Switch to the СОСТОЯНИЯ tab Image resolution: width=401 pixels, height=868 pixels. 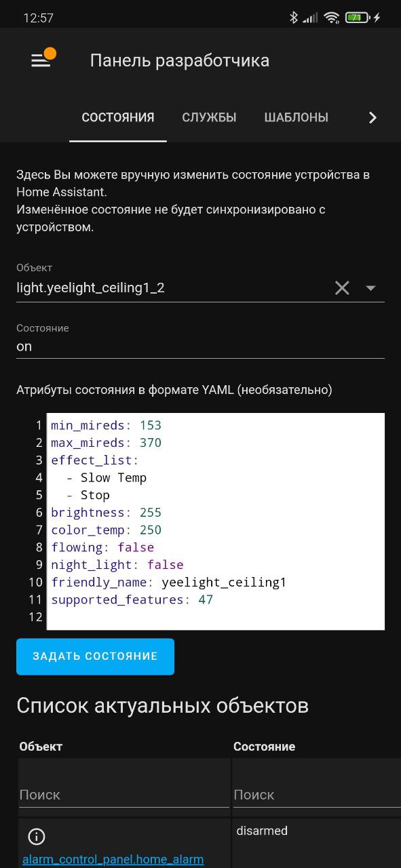[x=118, y=118]
